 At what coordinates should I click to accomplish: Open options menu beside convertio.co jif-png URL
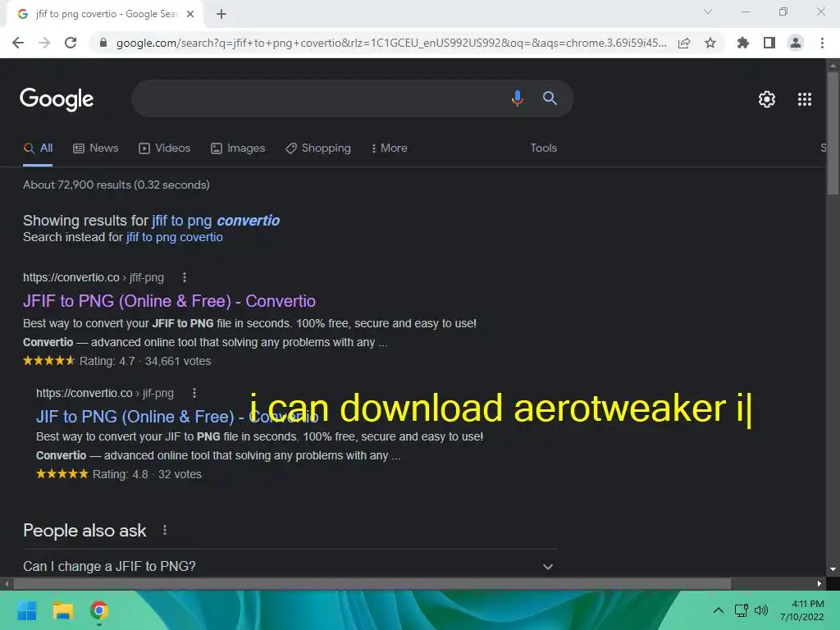click(x=194, y=393)
